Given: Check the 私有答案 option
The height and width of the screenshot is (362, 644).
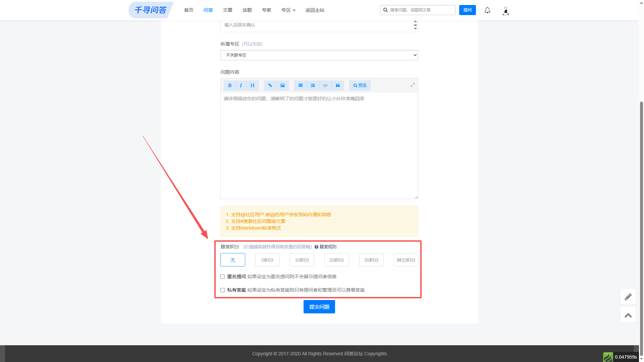Looking at the screenshot, I should click(x=222, y=290).
